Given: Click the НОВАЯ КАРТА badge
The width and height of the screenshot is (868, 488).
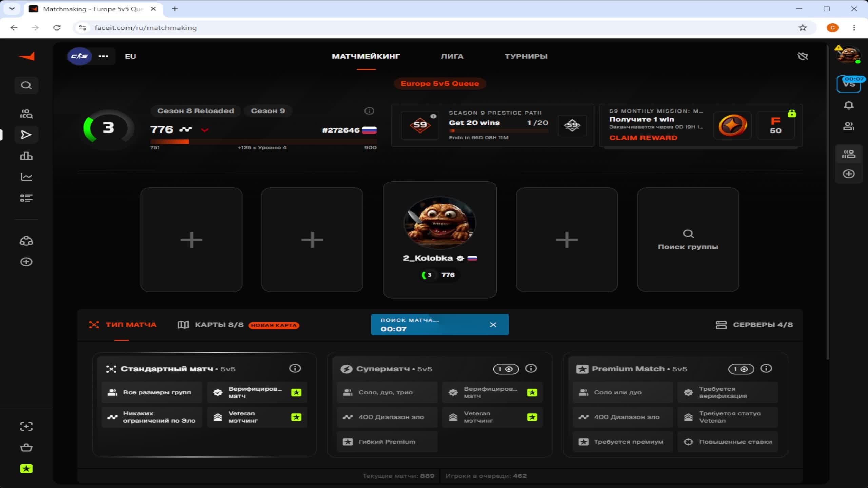Looking at the screenshot, I should pos(274,325).
